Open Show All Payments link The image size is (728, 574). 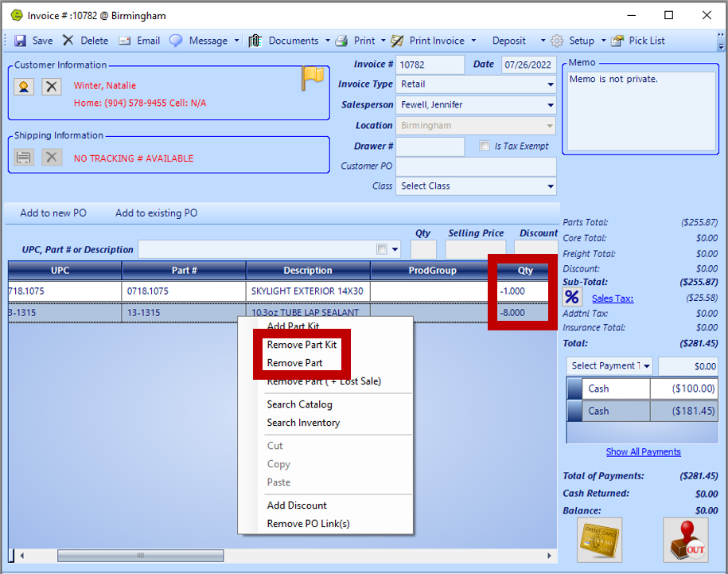[643, 452]
